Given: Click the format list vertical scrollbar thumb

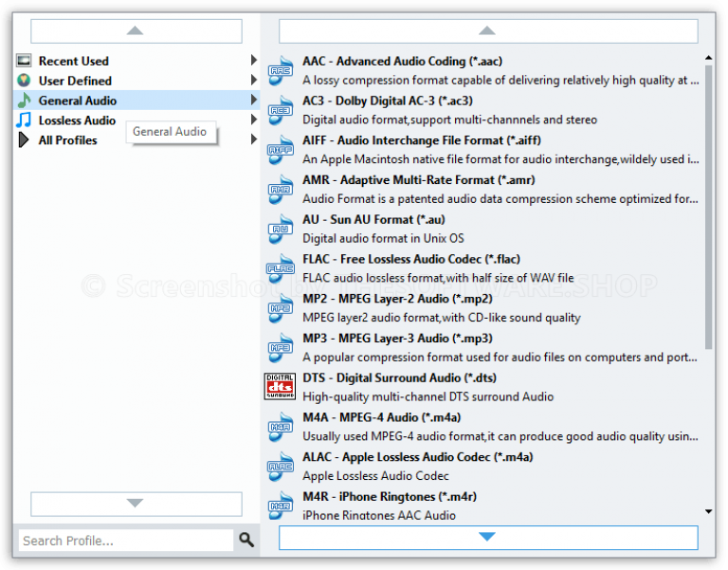Looking at the screenshot, I should [x=708, y=207].
